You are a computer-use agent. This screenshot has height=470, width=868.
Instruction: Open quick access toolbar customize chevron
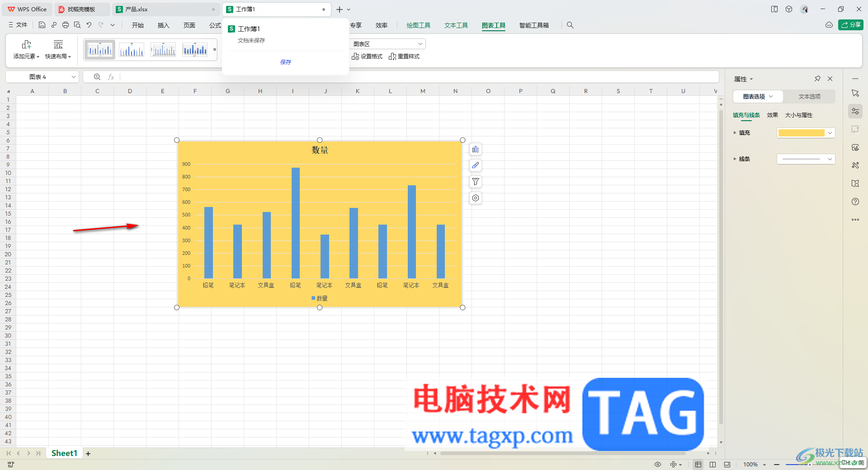(113, 25)
